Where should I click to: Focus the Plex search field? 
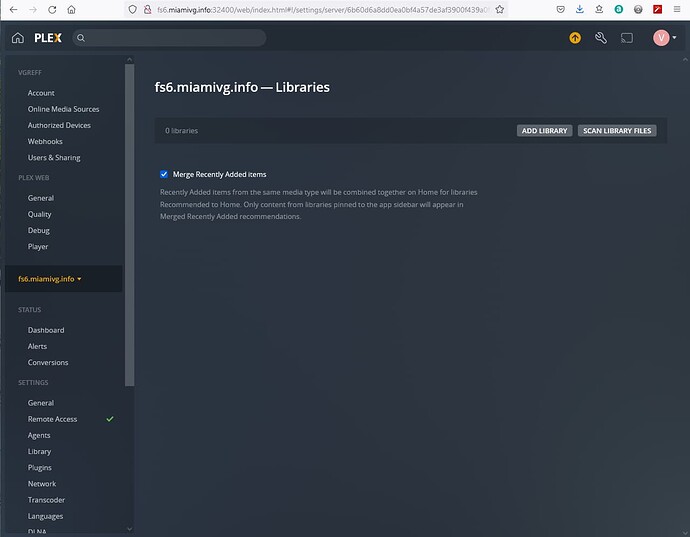(169, 38)
